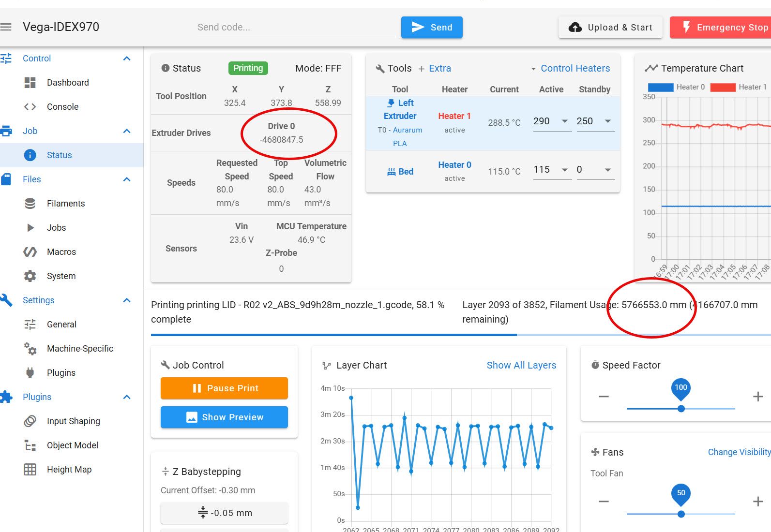The width and height of the screenshot is (771, 532).
Task: Click the Temperature Chart line icon
Action: click(651, 68)
